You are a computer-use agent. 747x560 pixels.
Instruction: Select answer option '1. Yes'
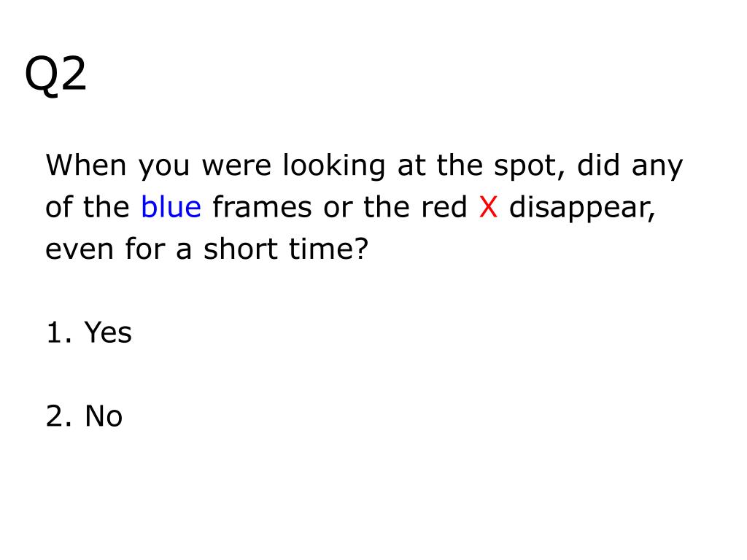coord(89,332)
